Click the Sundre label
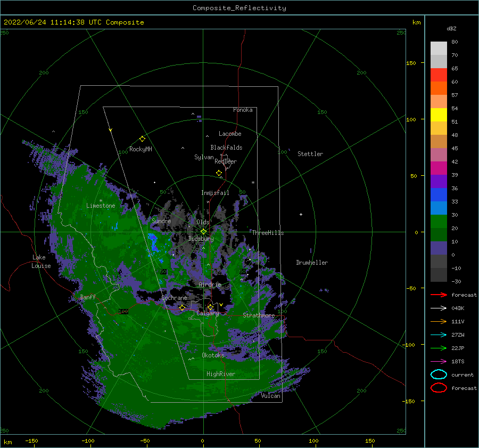The image size is (479, 448). point(161,221)
